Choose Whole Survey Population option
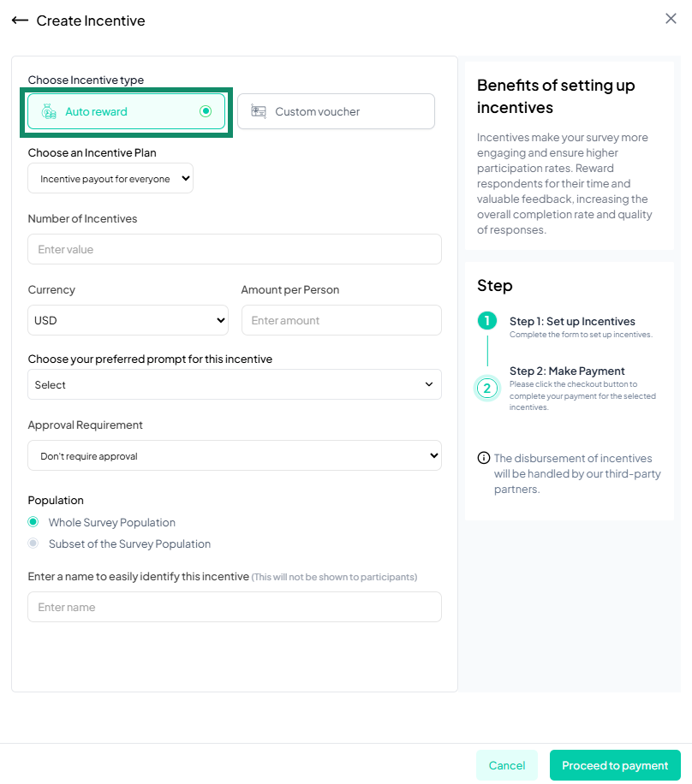This screenshot has width=692, height=784. (33, 522)
